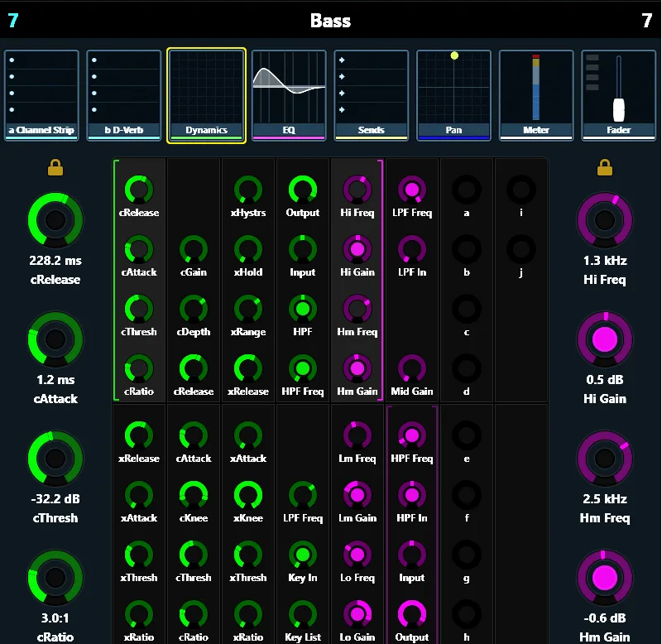662x644 pixels.
Task: Select the xKnee knob
Action: (x=248, y=495)
